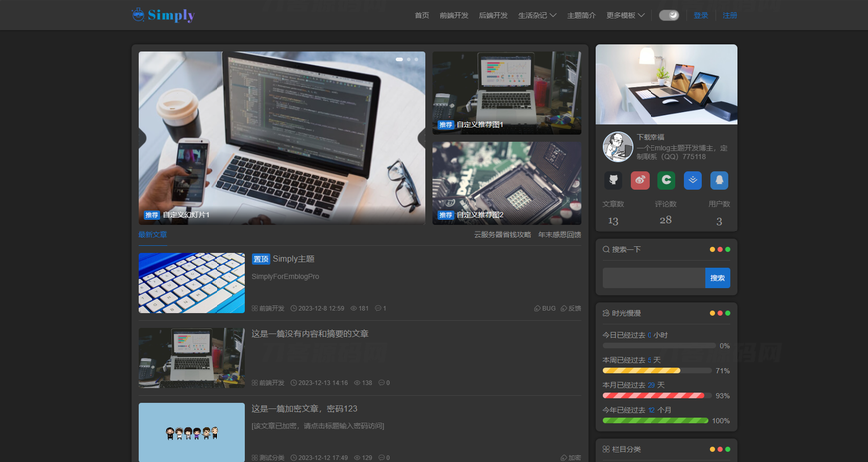Go to the 首页 nav item
The height and width of the screenshot is (462, 868).
point(422,15)
